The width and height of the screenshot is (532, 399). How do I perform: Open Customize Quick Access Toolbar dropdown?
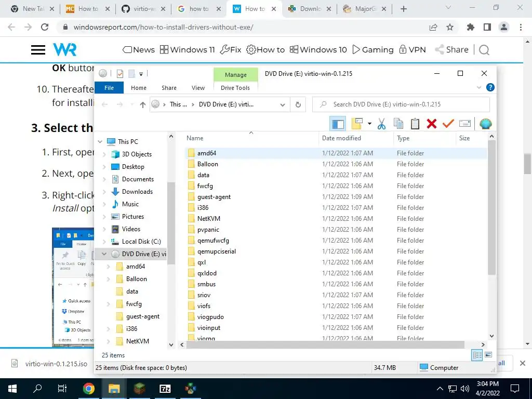(x=141, y=74)
